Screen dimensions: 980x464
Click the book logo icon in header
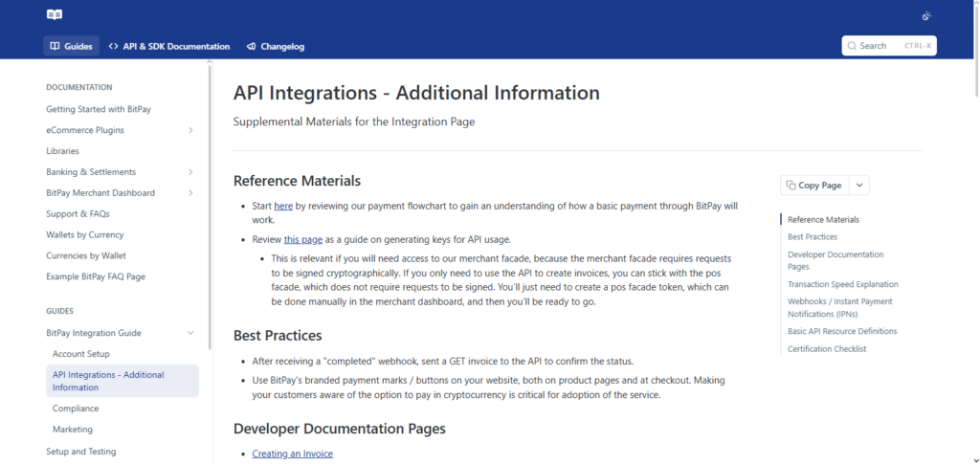pos(55,15)
